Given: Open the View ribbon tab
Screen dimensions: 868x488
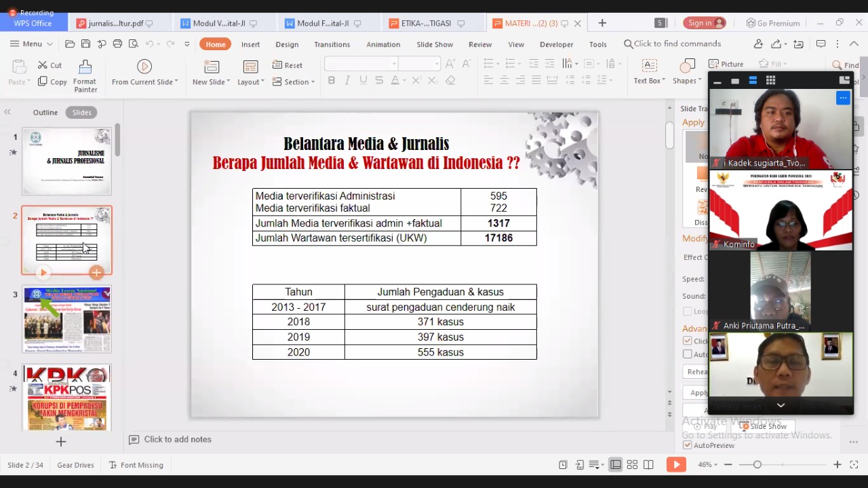Looking at the screenshot, I should point(516,44).
